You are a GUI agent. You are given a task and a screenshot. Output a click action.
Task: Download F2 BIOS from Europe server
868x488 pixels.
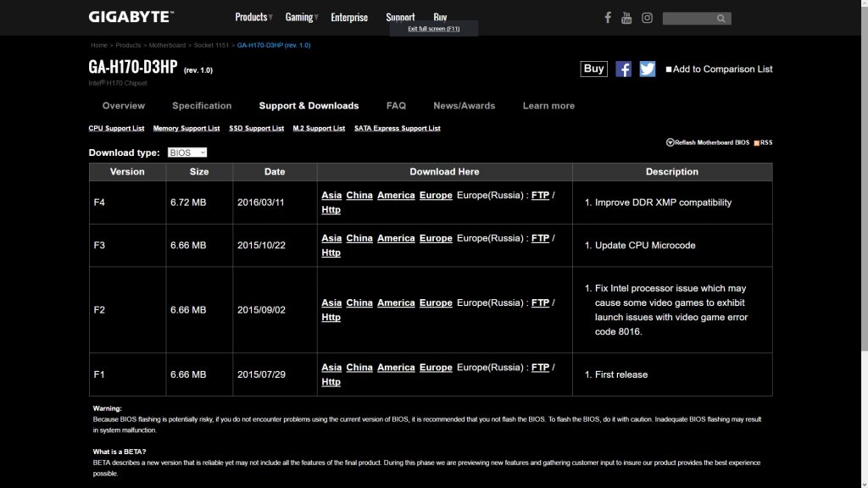coord(436,303)
